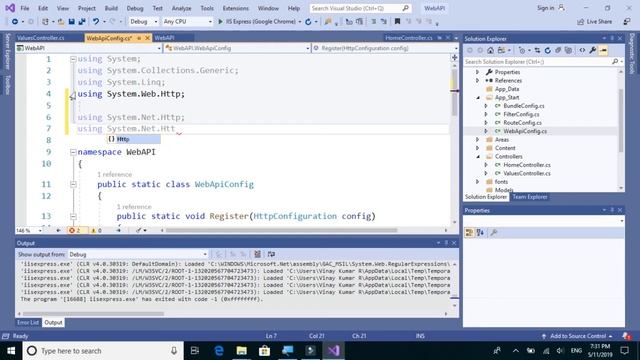Open the WebAPI.WebApiConfig type dropdown

pos(237,48)
